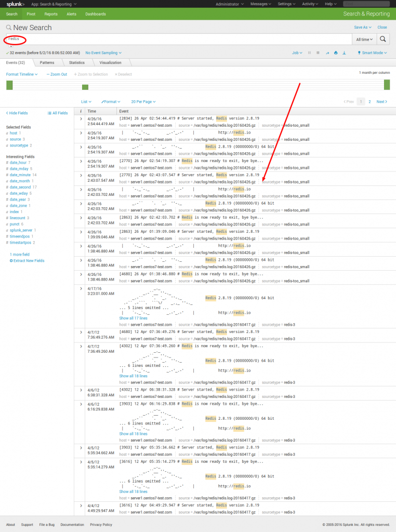Open the All time range picker
The width and height of the screenshot is (396, 532).
tap(364, 39)
